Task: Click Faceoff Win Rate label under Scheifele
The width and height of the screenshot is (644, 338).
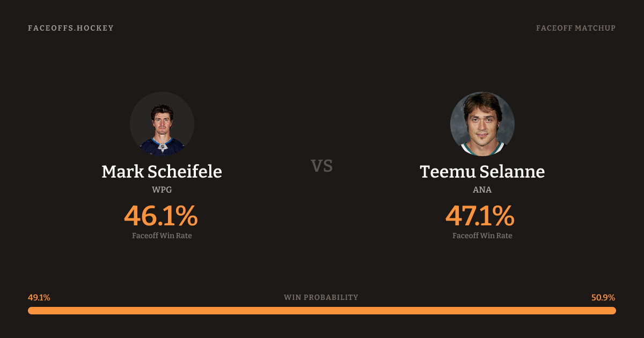Action: point(162,236)
